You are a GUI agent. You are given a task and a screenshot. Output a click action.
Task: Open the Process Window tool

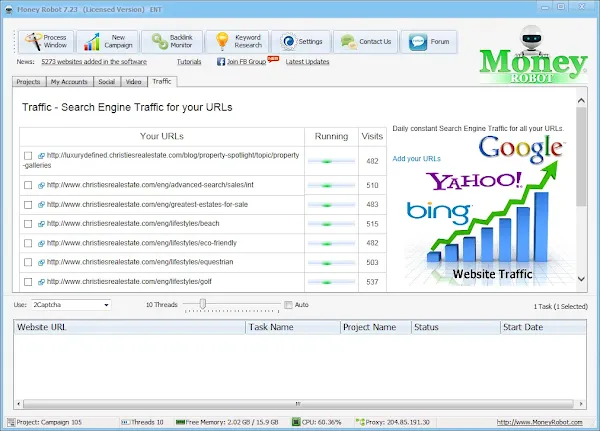coord(46,41)
